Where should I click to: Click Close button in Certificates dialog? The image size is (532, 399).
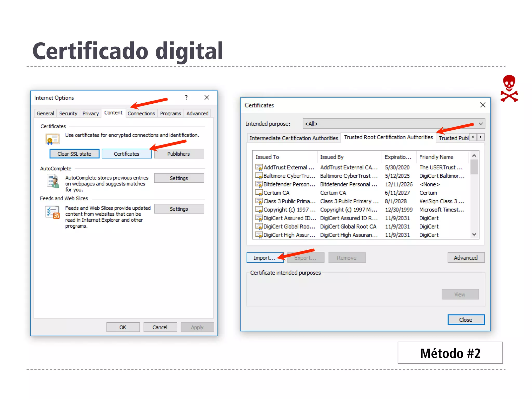coord(466,320)
